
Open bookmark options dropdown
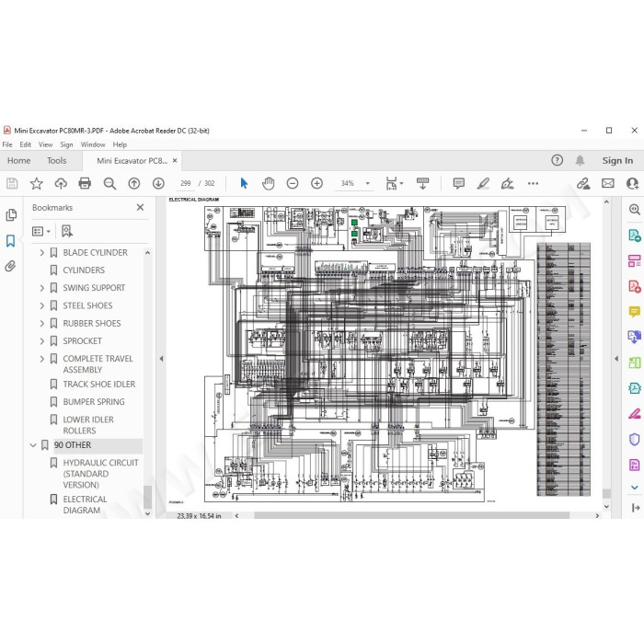tap(41, 231)
